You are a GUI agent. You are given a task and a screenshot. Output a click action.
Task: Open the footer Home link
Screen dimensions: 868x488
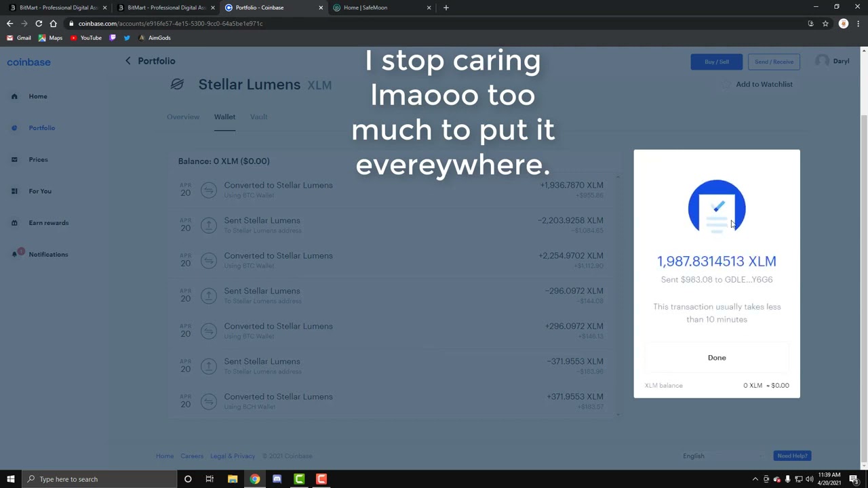[x=165, y=456]
